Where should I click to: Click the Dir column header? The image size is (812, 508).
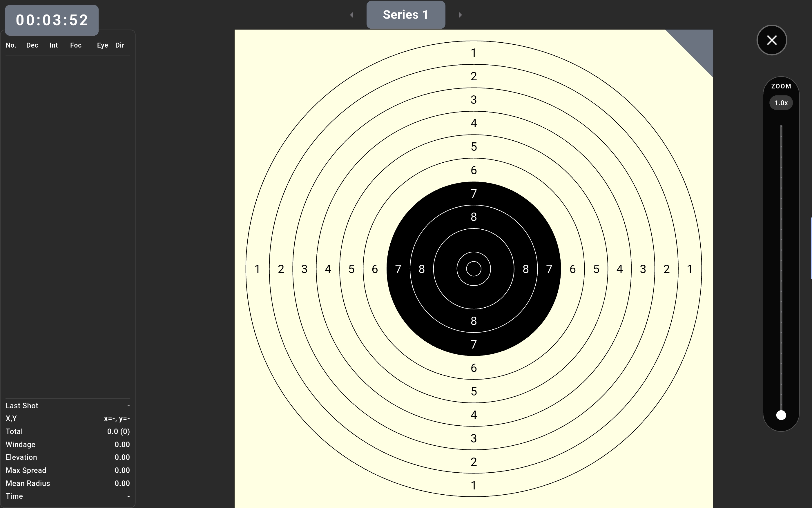coord(119,45)
